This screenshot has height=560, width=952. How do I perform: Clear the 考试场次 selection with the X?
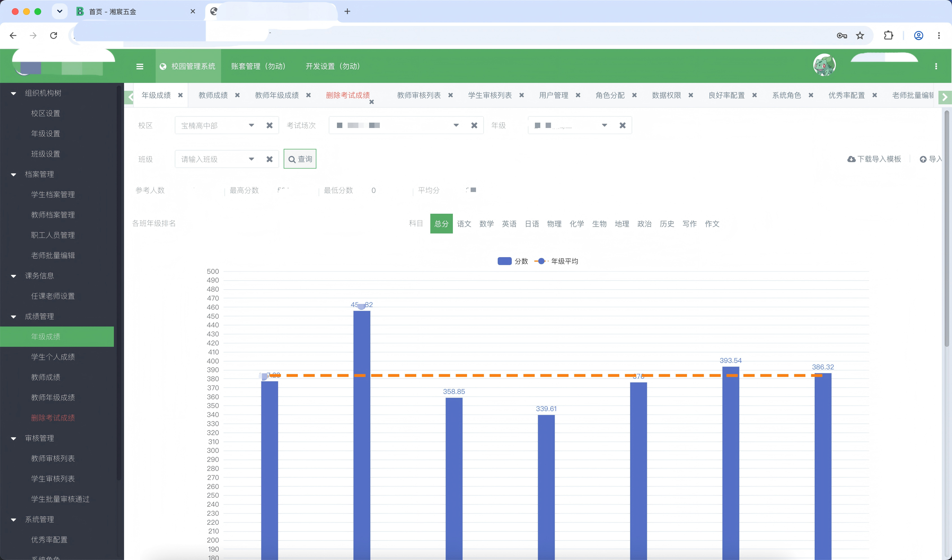tap(474, 125)
